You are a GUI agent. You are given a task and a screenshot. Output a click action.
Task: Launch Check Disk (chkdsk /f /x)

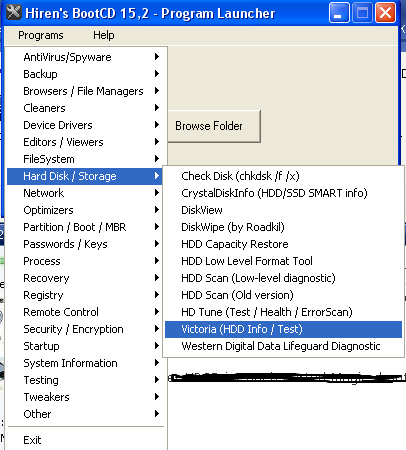(x=283, y=176)
